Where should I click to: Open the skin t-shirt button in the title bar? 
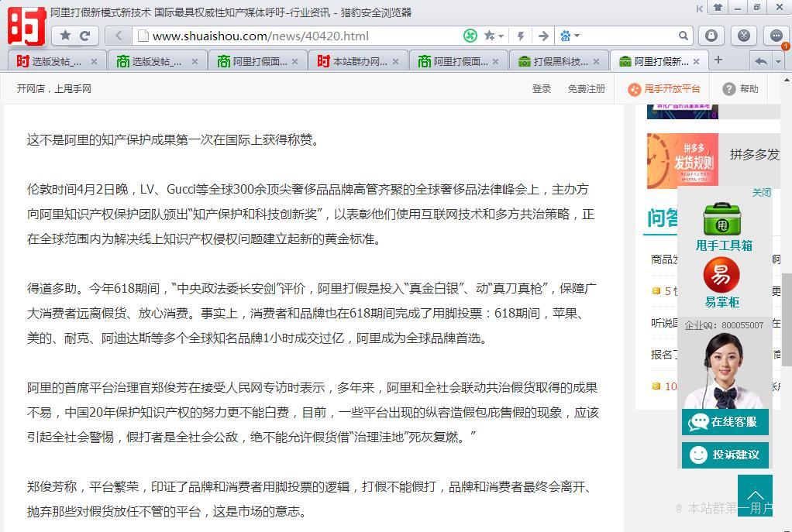click(718, 8)
